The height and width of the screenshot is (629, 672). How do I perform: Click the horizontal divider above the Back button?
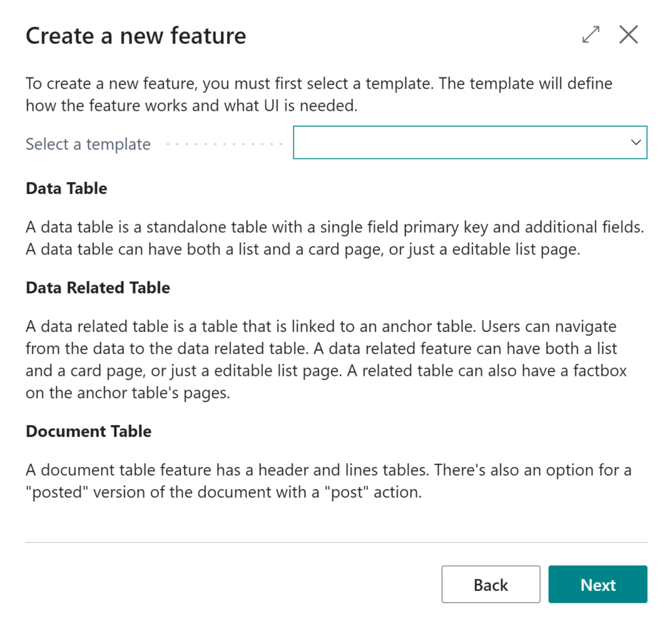click(x=336, y=542)
